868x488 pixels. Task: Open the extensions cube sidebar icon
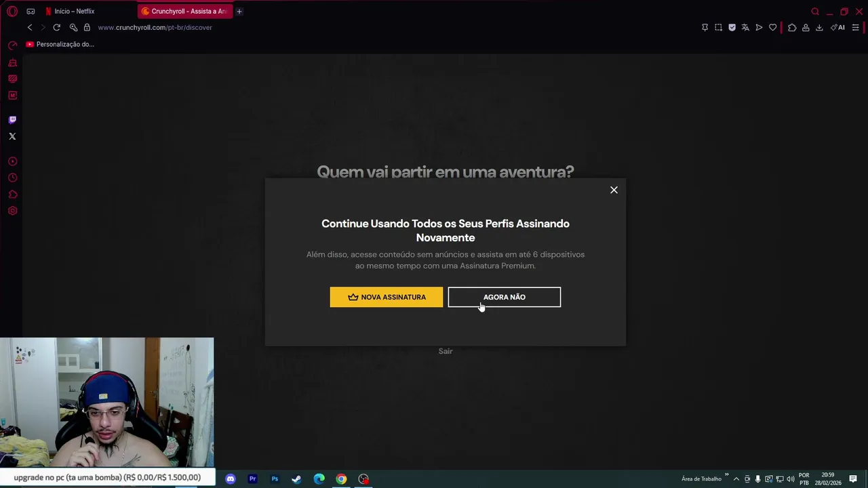point(12,195)
